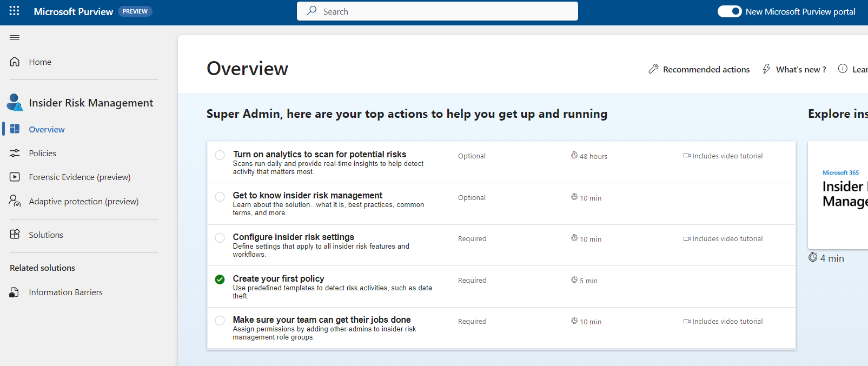Open Adaptive protection (preview) icon
868x366 pixels.
(x=15, y=201)
